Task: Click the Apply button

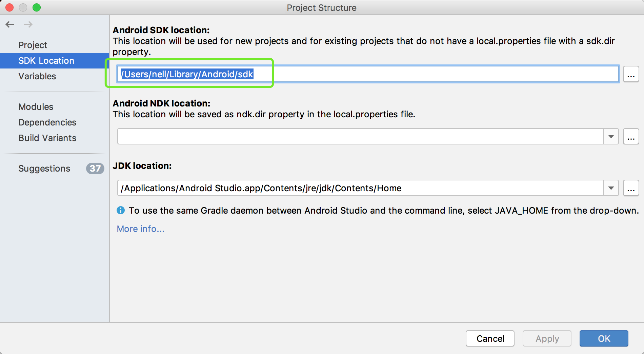Action: pyautogui.click(x=547, y=338)
